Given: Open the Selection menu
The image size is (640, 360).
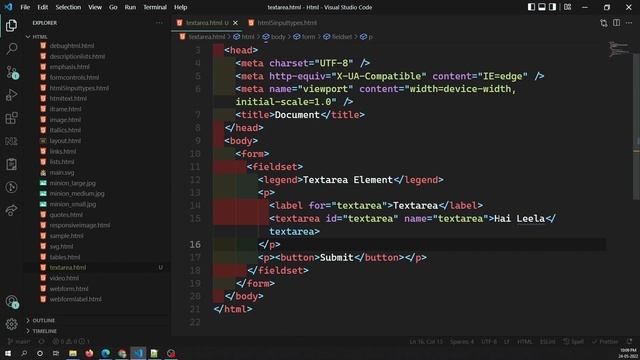Looking at the screenshot, I should [x=68, y=7].
